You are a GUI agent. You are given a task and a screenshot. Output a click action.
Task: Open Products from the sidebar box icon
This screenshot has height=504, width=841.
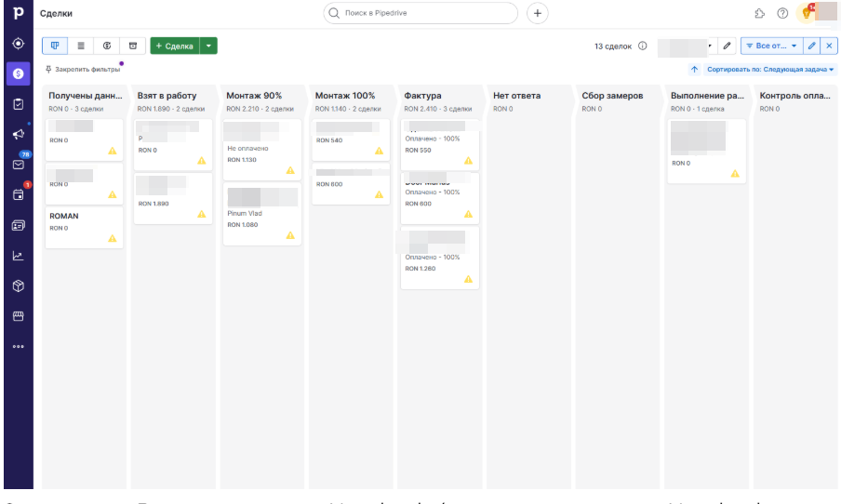18,285
